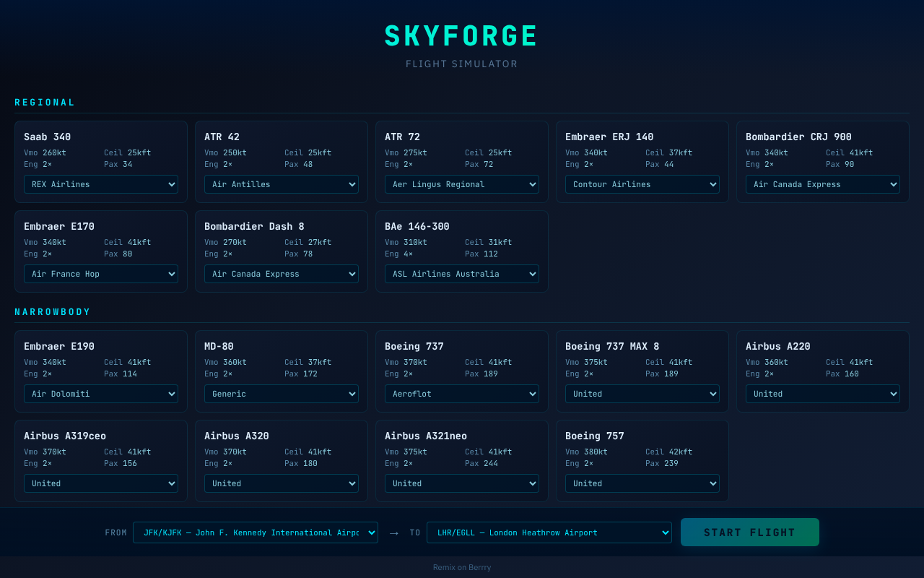Image resolution: width=924 pixels, height=578 pixels.
Task: Open United selector on Boeing 737 MAX 8
Action: point(642,394)
